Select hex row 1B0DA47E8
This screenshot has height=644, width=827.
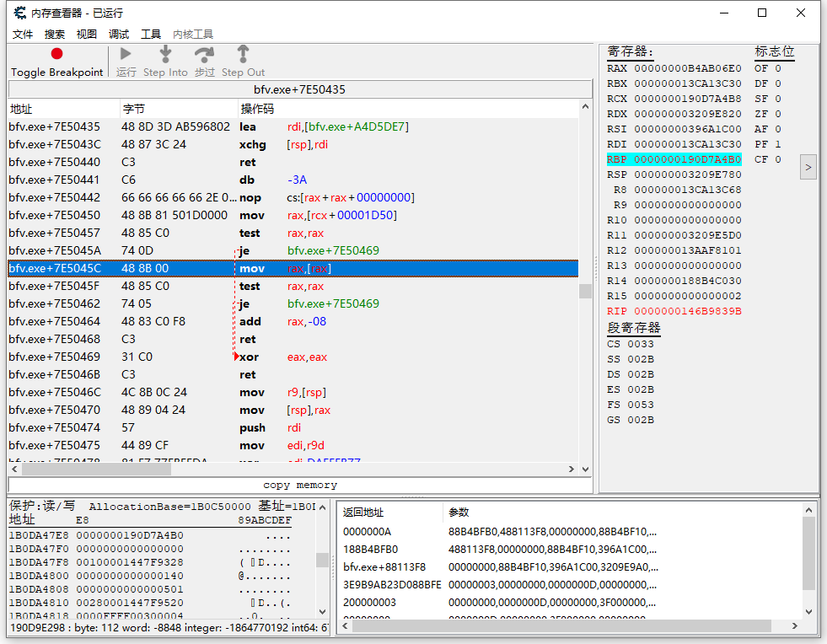[150, 535]
